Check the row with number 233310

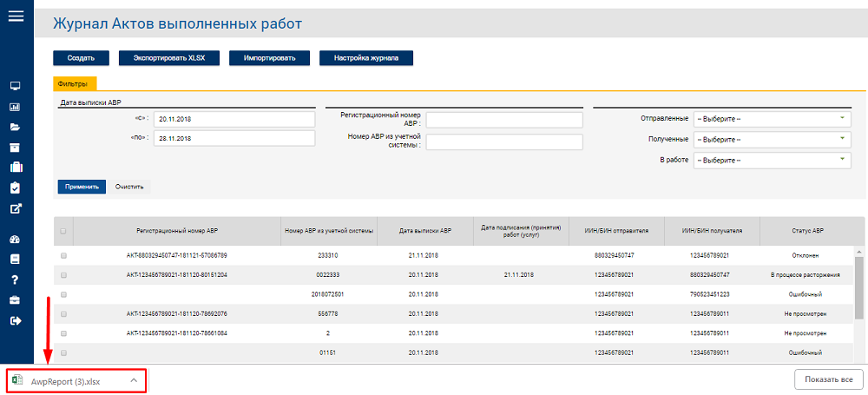pyautogui.click(x=63, y=255)
